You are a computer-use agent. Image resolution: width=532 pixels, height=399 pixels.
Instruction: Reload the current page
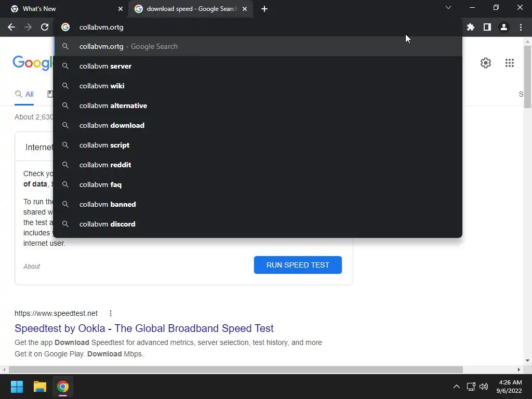45,27
